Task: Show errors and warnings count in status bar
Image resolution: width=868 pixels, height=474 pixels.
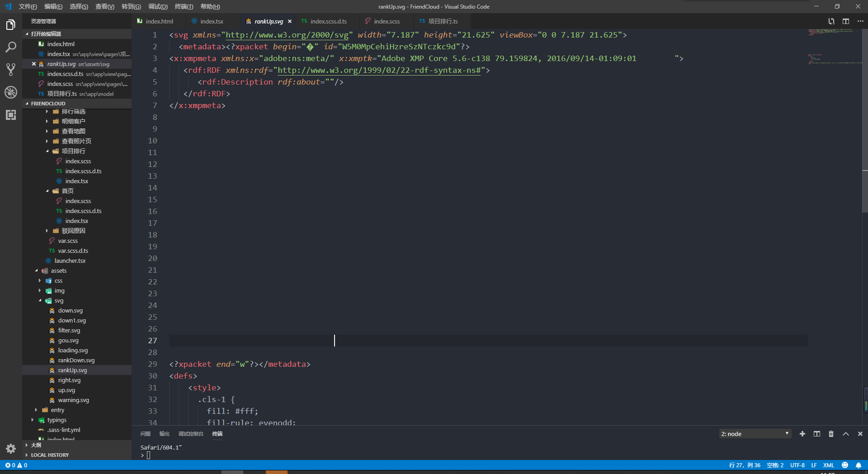Action: tap(16, 465)
